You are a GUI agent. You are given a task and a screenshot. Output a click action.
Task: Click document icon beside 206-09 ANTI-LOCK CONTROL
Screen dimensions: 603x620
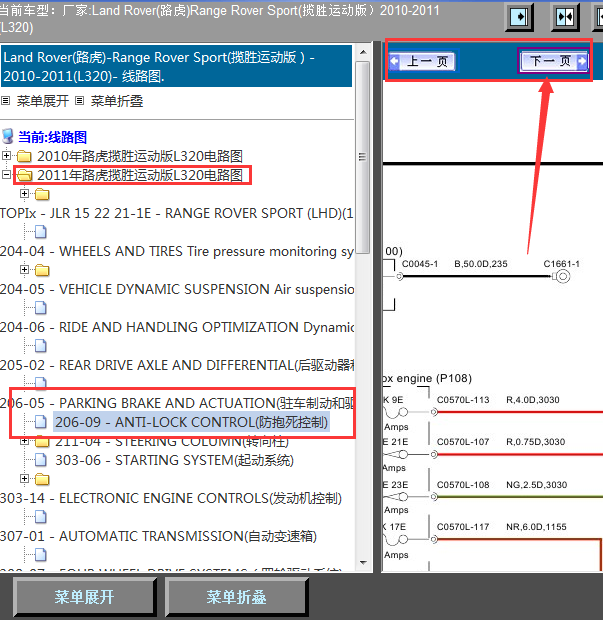(x=41, y=422)
